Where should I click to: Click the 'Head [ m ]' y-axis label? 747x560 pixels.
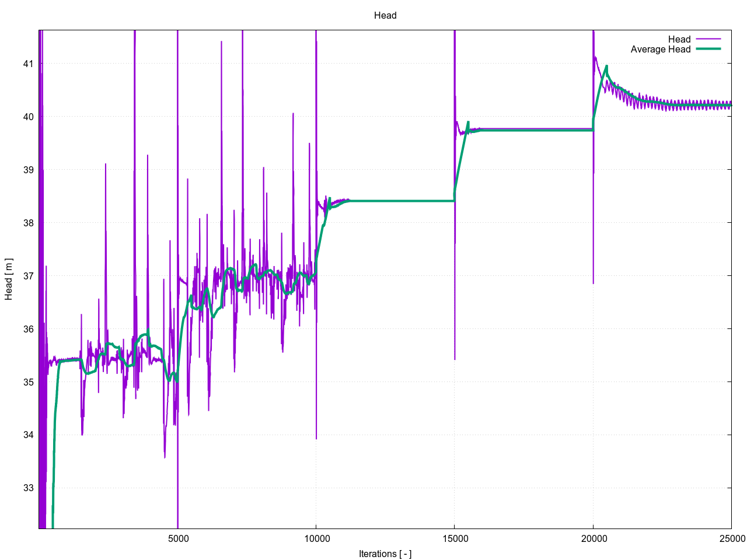[9, 279]
